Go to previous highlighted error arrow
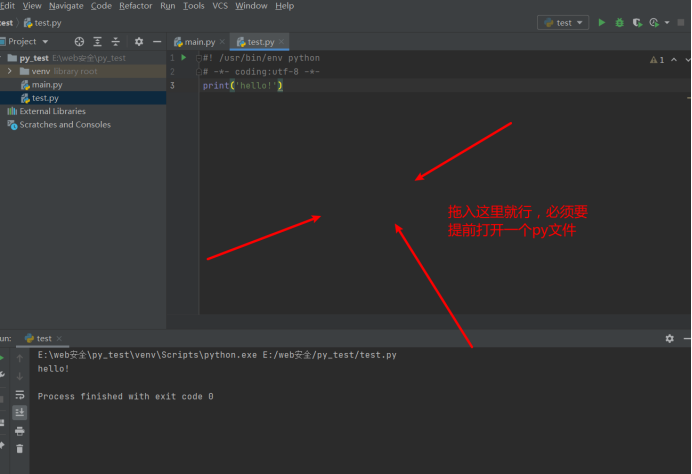The height and width of the screenshot is (474, 692). 674,60
